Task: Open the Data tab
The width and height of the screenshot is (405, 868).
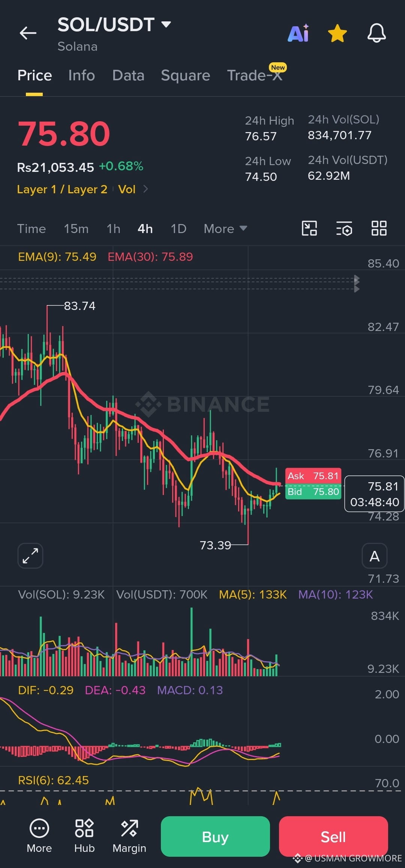Action: pos(128,75)
